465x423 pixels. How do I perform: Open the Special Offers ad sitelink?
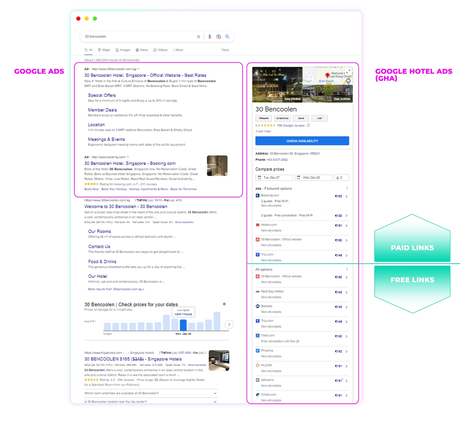[102, 95]
